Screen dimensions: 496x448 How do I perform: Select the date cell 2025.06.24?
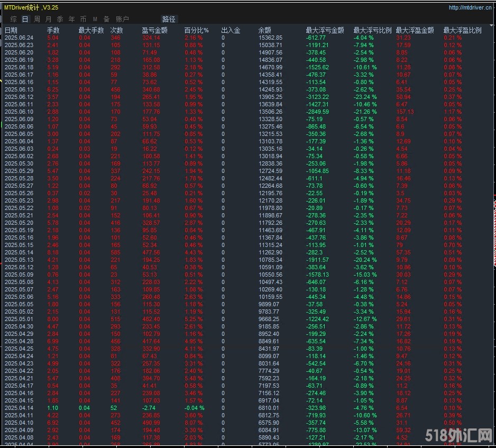[x=19, y=38]
